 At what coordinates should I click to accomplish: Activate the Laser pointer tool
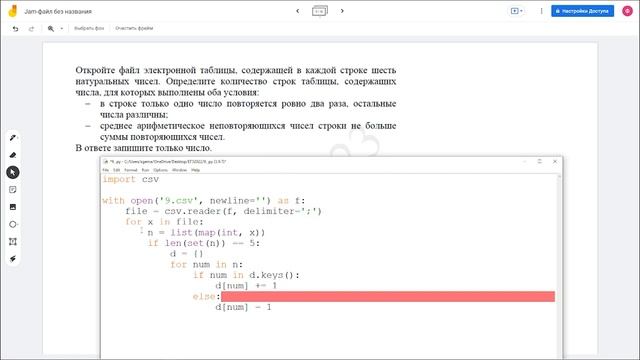13,259
